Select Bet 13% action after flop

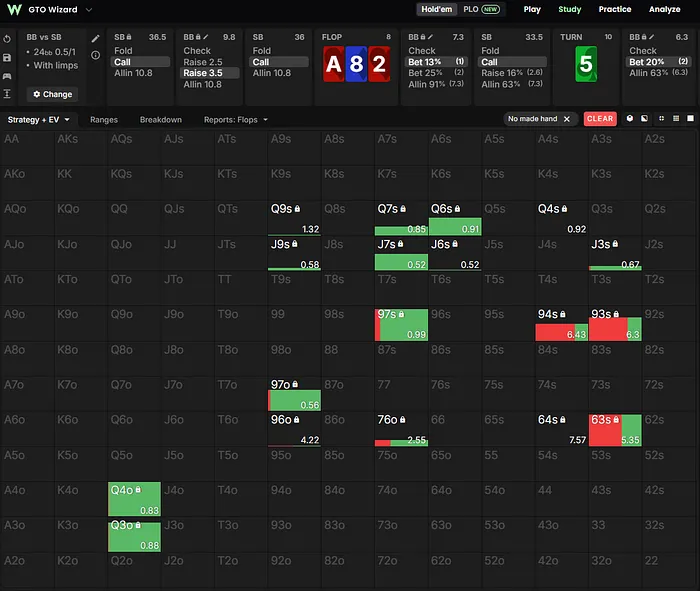tap(436, 62)
